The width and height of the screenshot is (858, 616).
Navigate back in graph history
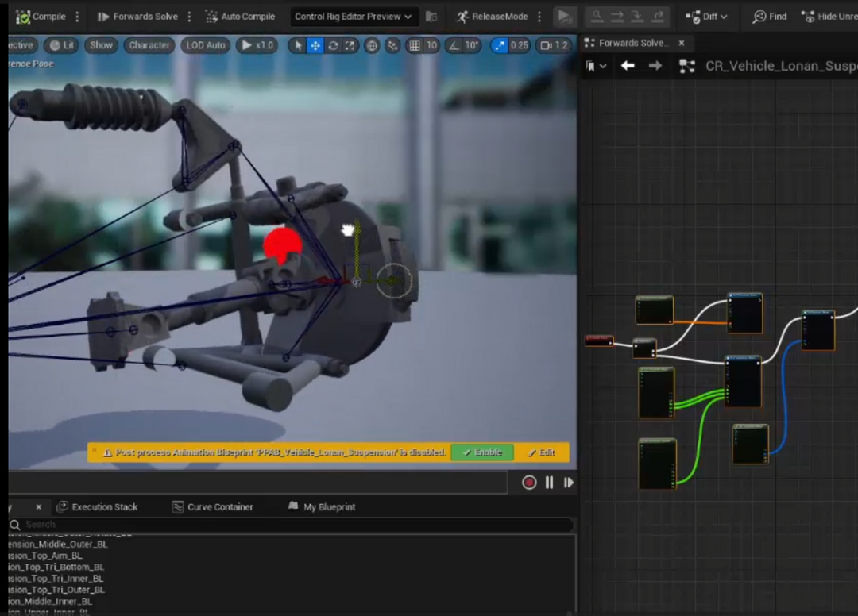[x=628, y=66]
